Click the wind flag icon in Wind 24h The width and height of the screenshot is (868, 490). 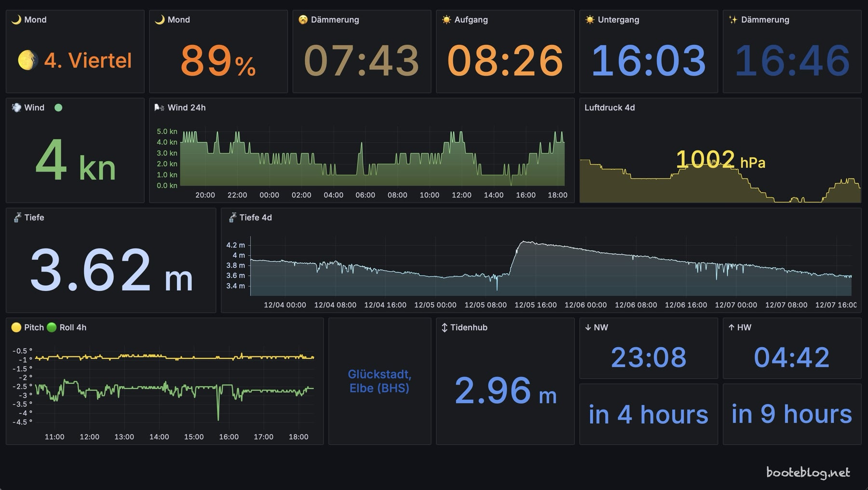click(x=159, y=108)
